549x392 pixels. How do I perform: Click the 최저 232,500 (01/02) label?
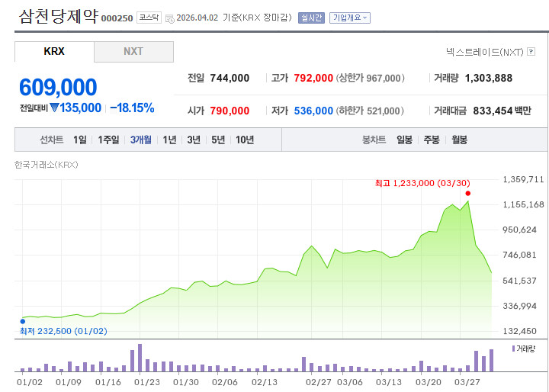[63, 331]
